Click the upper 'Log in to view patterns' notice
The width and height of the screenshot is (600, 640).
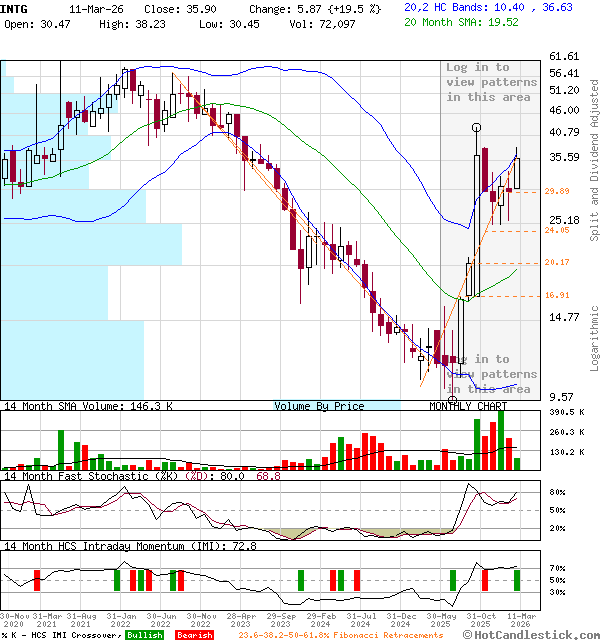(491, 82)
